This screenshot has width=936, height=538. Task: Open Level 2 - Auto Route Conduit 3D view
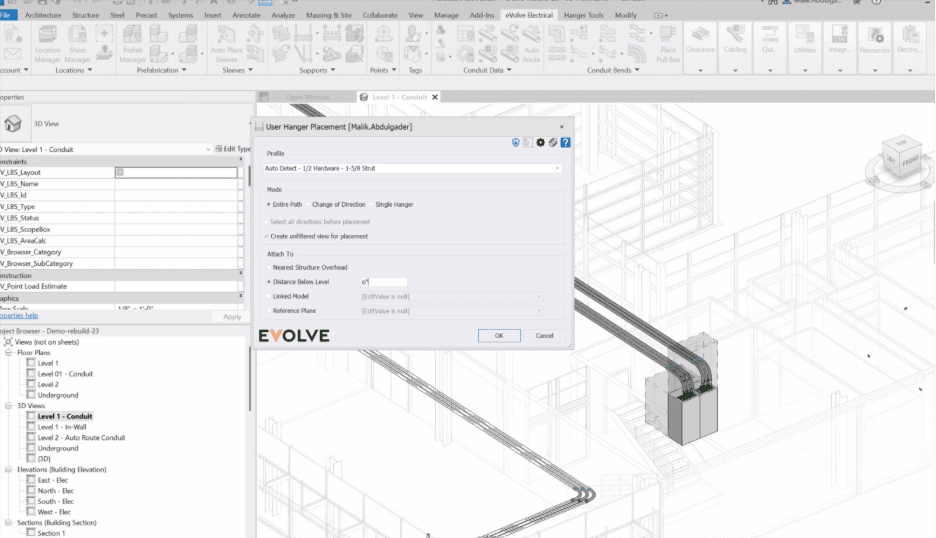[x=81, y=438]
